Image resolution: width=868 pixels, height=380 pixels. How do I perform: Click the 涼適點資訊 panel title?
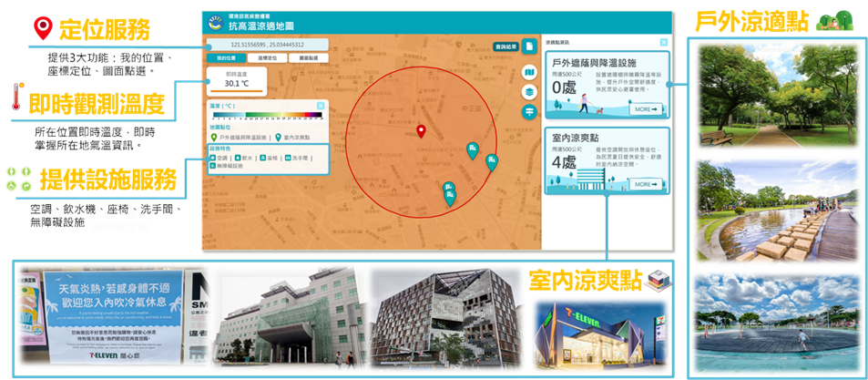[x=557, y=42]
